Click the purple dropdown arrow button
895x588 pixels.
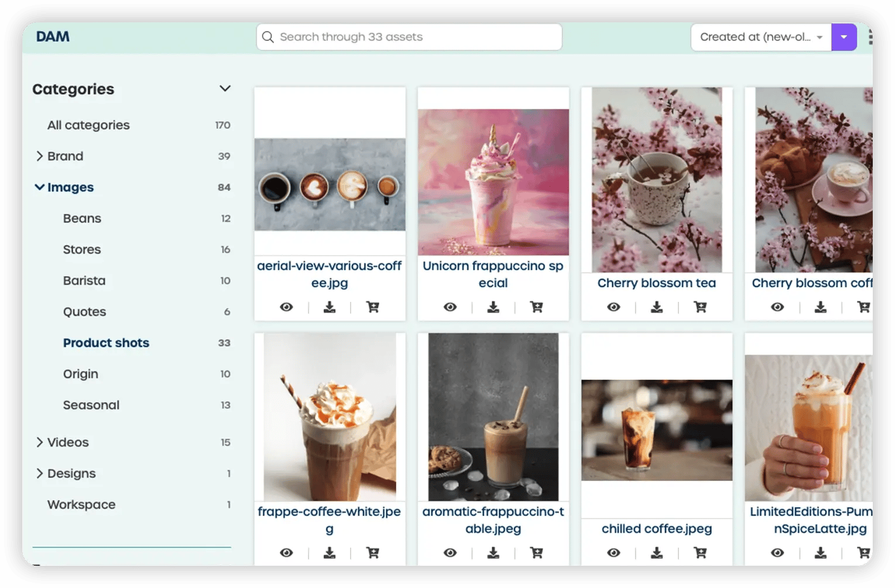(x=844, y=37)
